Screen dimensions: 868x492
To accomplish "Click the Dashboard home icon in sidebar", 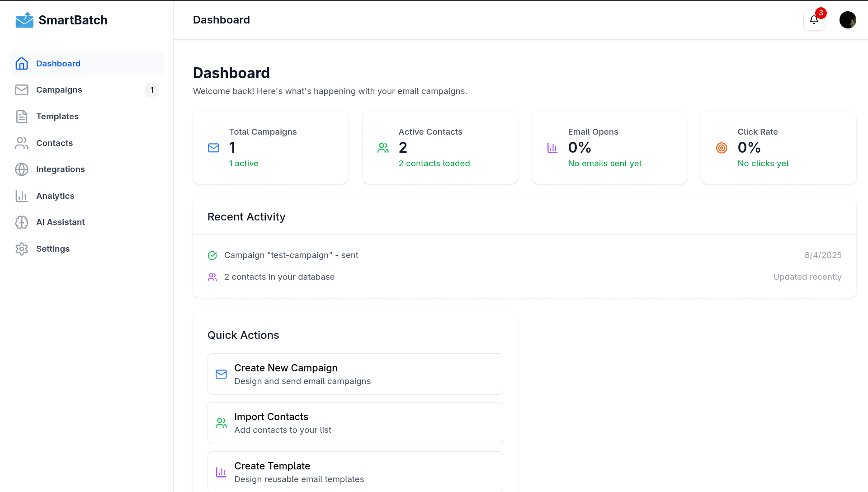I will coord(22,64).
